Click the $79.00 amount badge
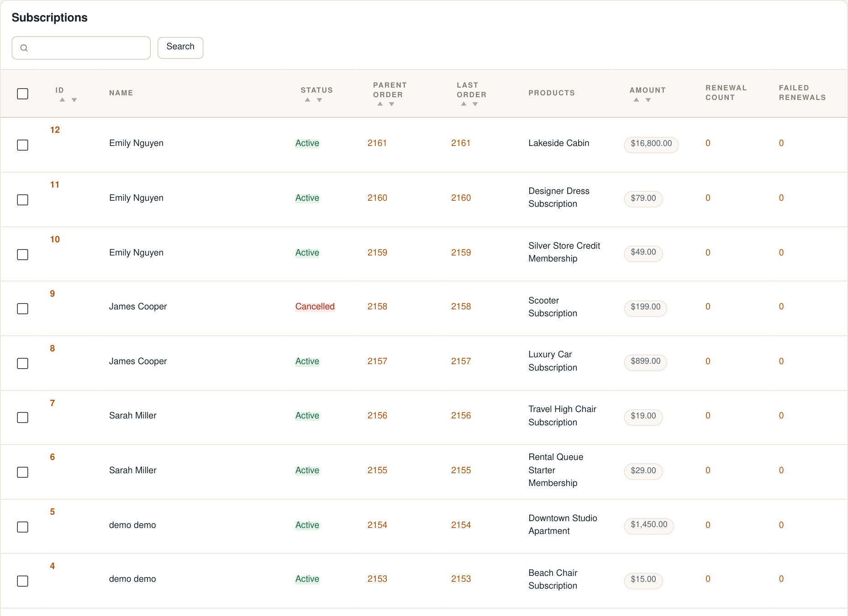 coord(643,198)
